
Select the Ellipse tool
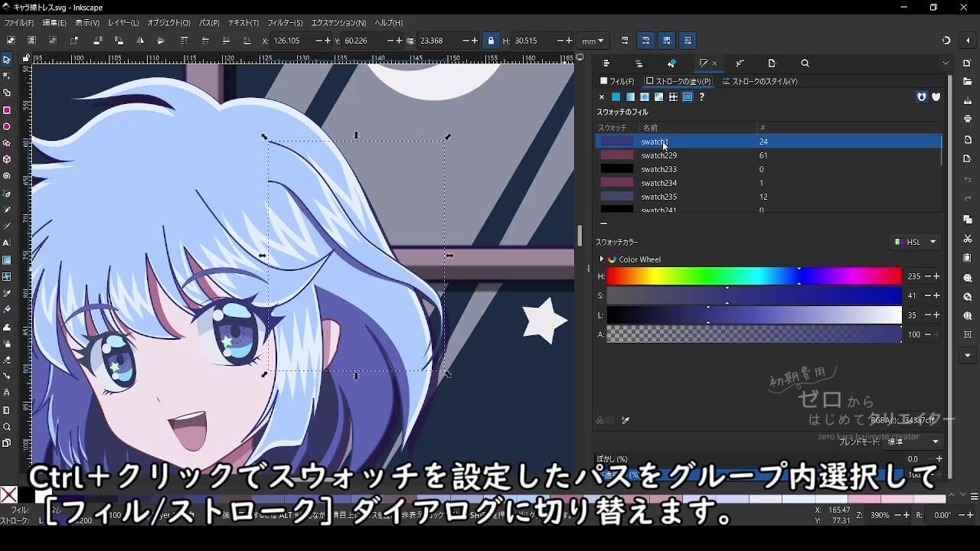tap(7, 127)
